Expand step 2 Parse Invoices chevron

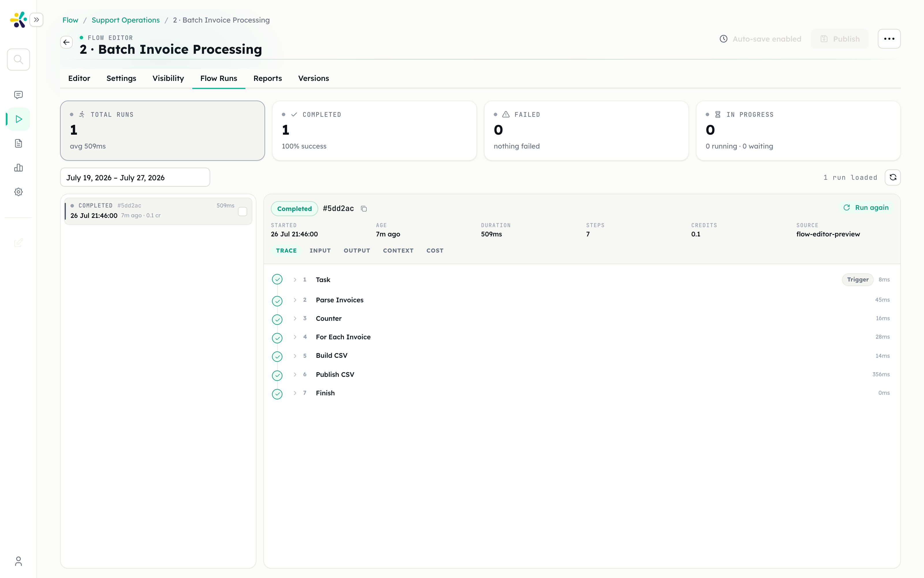click(295, 300)
